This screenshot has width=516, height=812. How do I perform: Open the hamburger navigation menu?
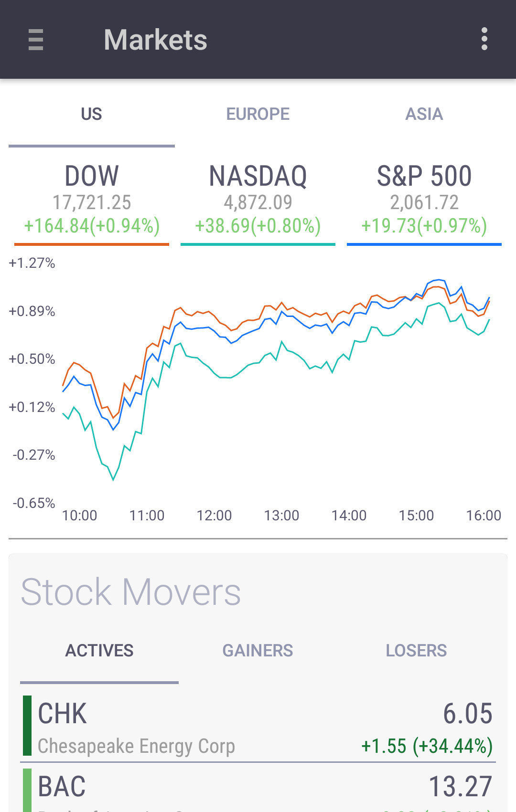coord(36,40)
